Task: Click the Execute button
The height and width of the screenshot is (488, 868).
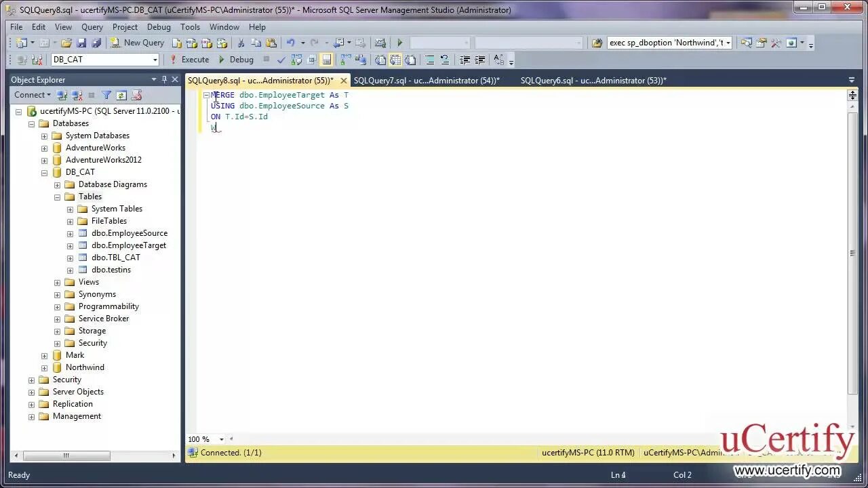Action: (x=189, y=60)
